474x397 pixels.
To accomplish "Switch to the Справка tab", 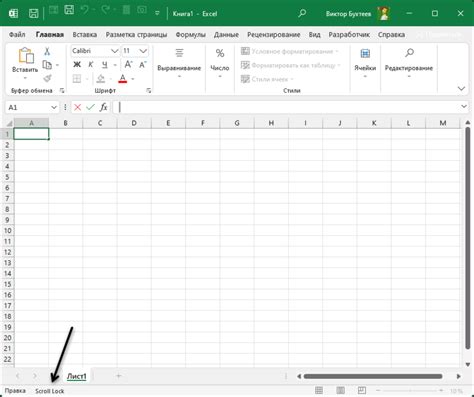I will (391, 35).
